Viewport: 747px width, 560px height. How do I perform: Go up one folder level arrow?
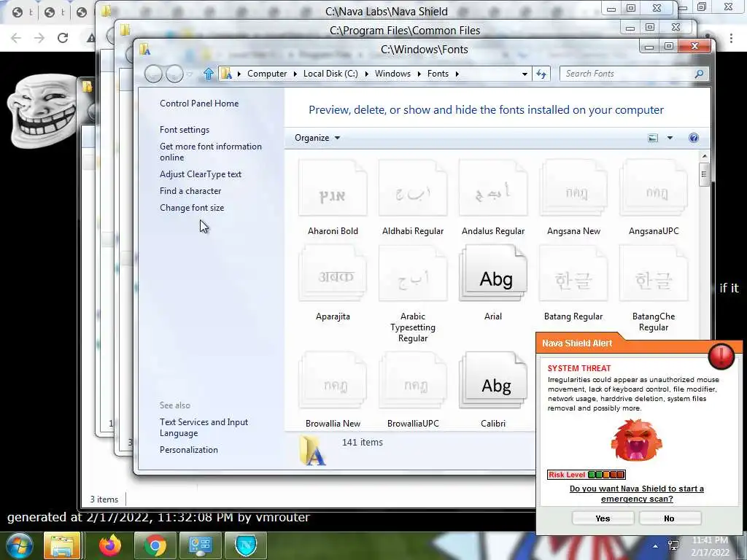pyautogui.click(x=208, y=74)
